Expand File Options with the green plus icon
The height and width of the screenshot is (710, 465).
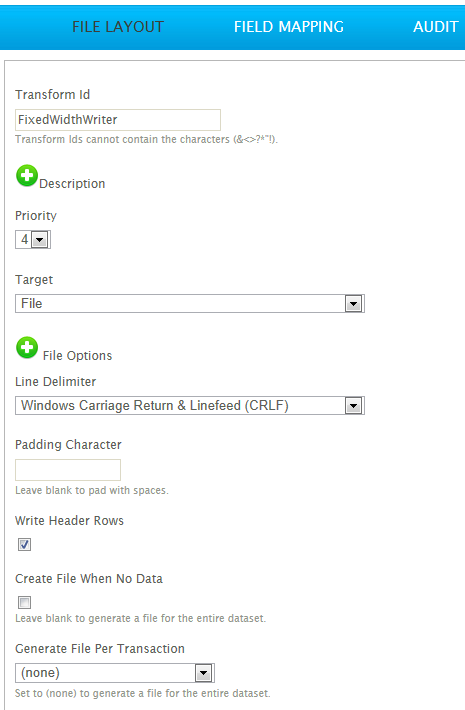pyautogui.click(x=27, y=348)
